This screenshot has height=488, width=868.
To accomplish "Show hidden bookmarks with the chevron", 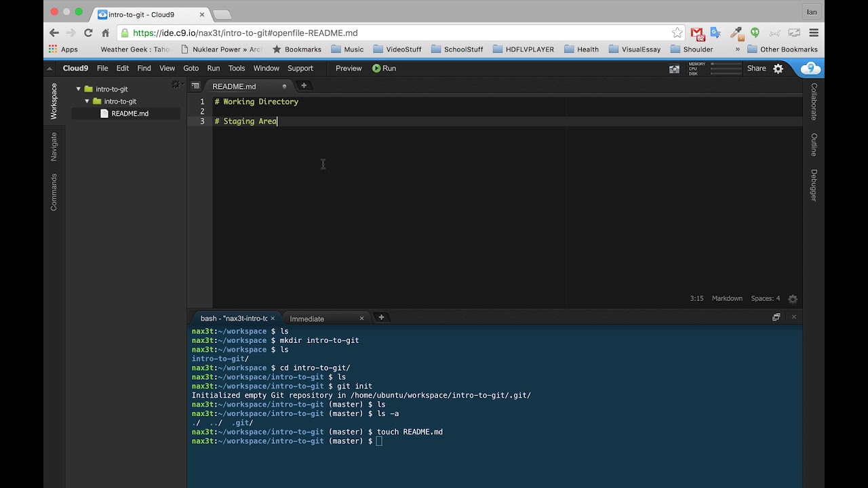I will coord(738,49).
